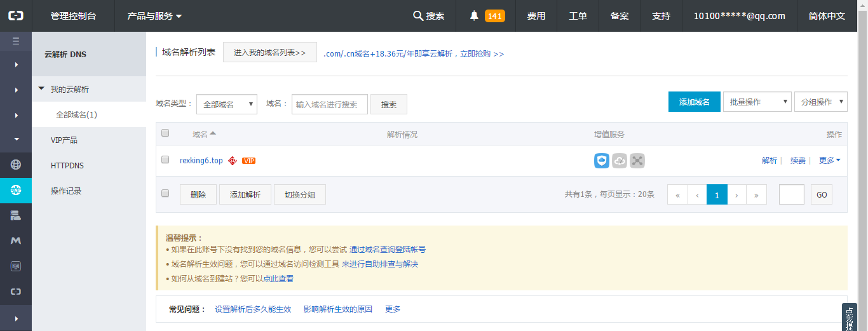Switch language via 简体中文
The image size is (868, 331).
pyautogui.click(x=827, y=16)
